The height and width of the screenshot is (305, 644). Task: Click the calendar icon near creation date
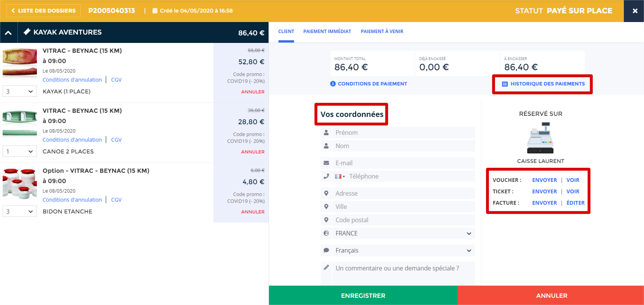[155, 11]
